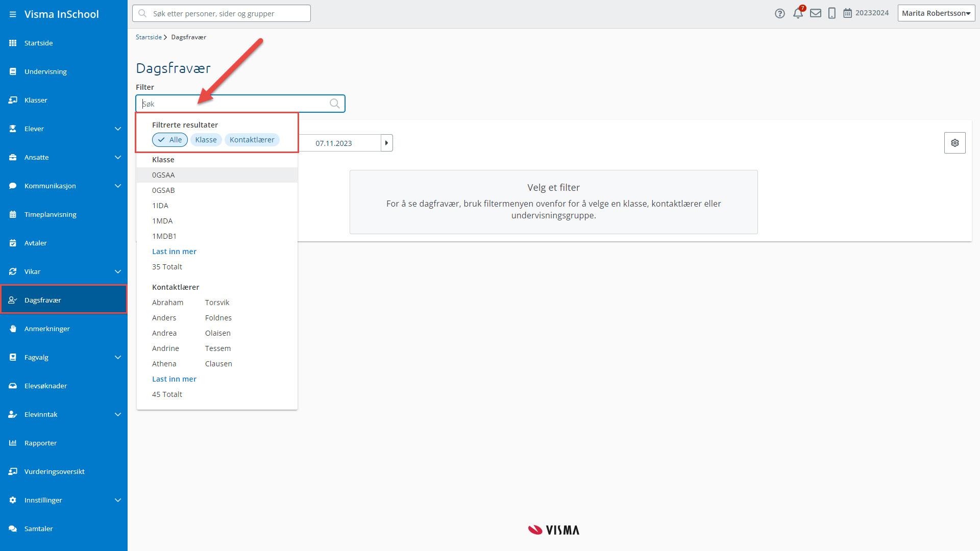Click the Samtaler chat icon

pos(13,529)
